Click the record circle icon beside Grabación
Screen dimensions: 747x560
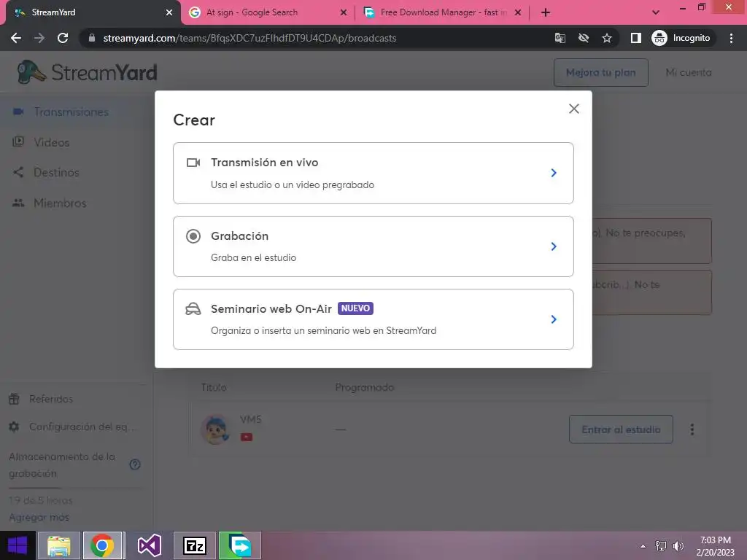click(x=193, y=236)
